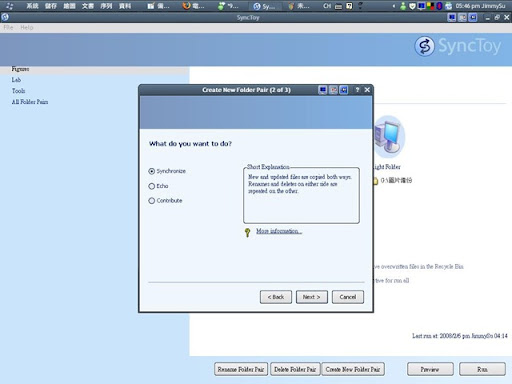Click the SyncToy logo icon
Image resolution: width=512 pixels, height=384 pixels.
[424, 46]
